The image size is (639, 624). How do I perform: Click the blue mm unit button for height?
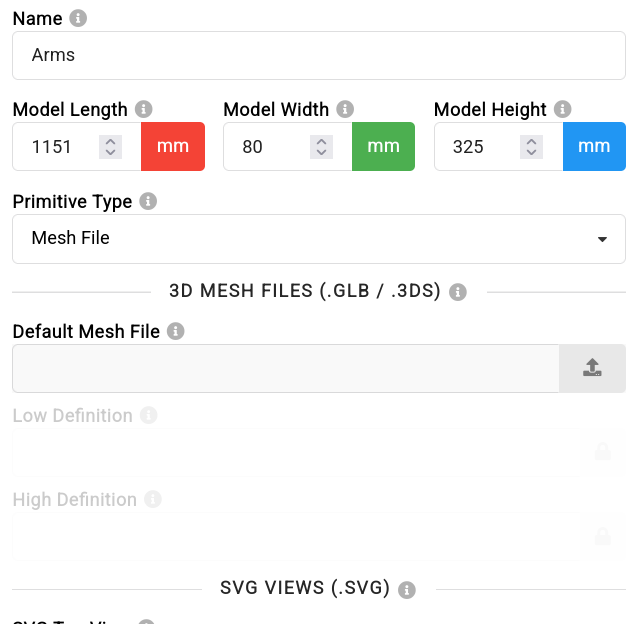click(x=594, y=146)
